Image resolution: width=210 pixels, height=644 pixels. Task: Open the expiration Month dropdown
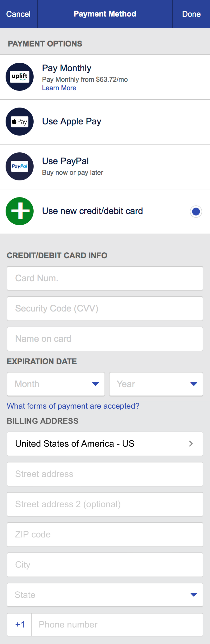[56, 384]
